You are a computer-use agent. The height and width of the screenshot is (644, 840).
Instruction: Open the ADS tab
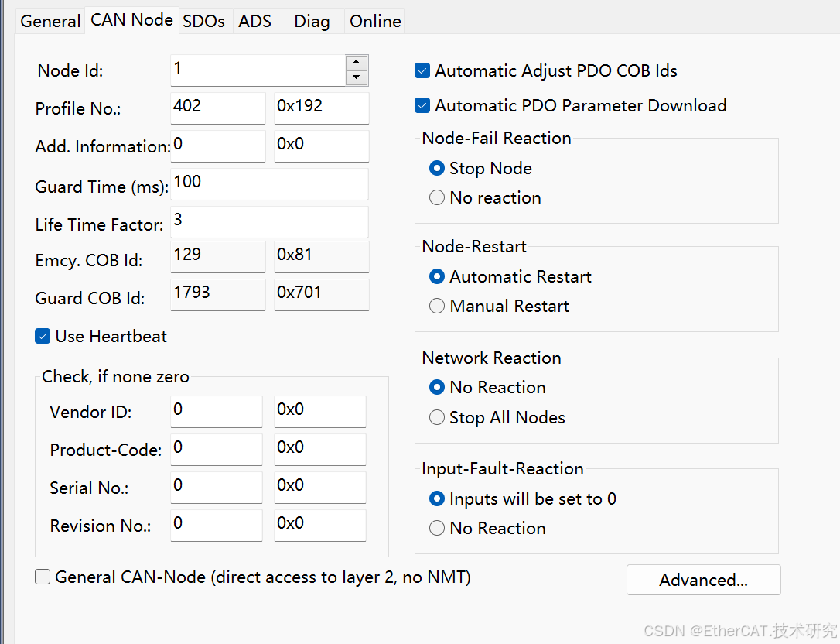(255, 21)
